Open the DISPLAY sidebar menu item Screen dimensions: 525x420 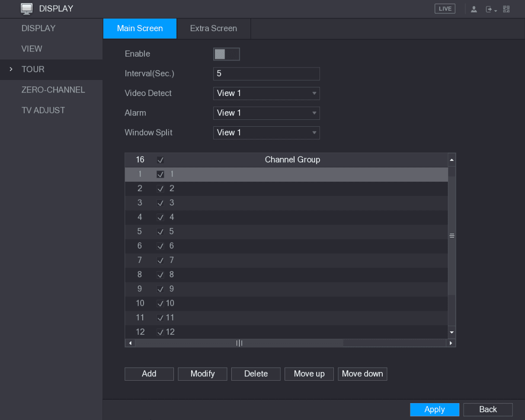51,29
